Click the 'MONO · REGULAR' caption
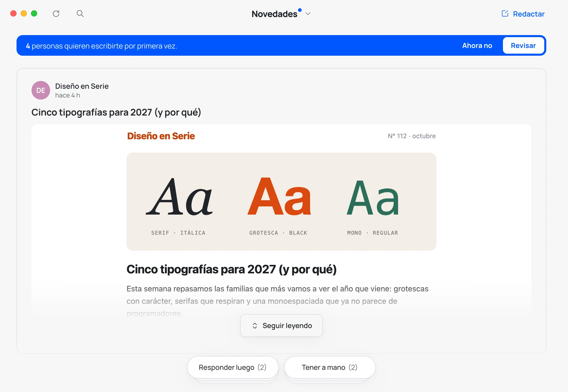 (373, 233)
